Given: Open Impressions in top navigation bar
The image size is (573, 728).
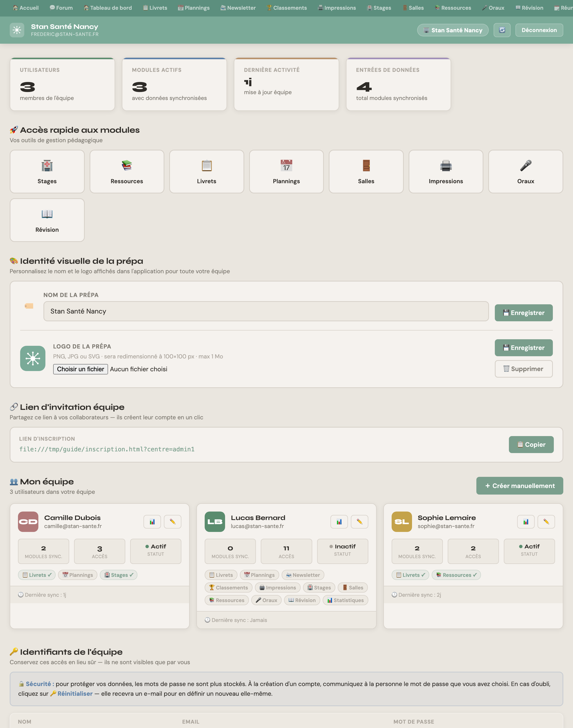Looking at the screenshot, I should (337, 8).
